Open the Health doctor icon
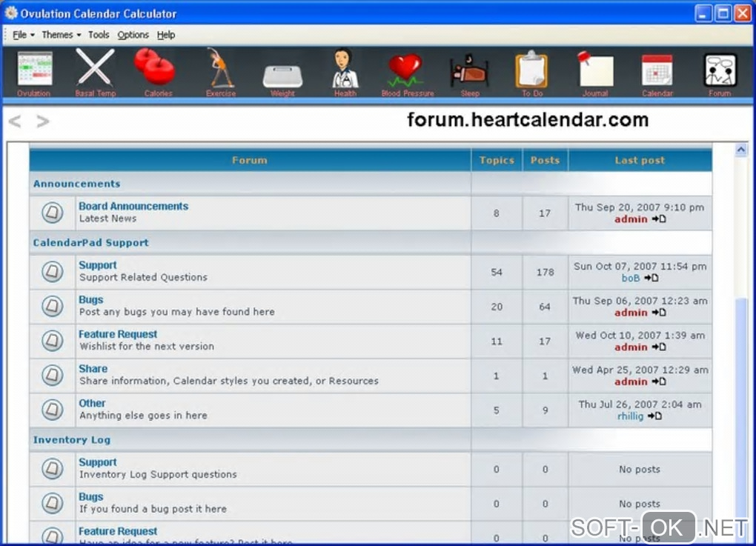 click(345, 73)
